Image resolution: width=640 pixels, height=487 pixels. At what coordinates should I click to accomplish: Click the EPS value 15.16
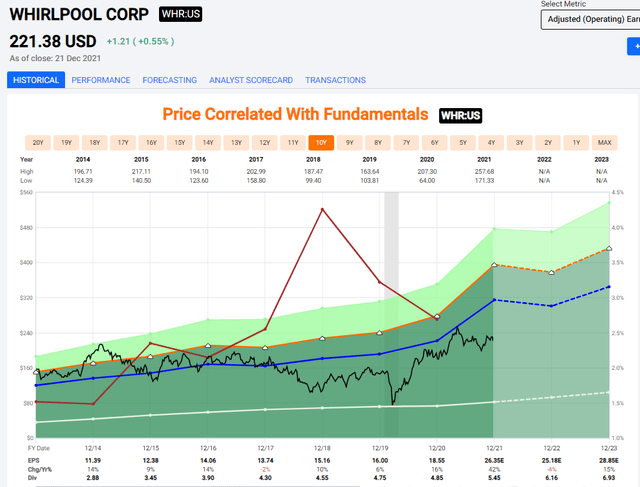click(x=322, y=460)
